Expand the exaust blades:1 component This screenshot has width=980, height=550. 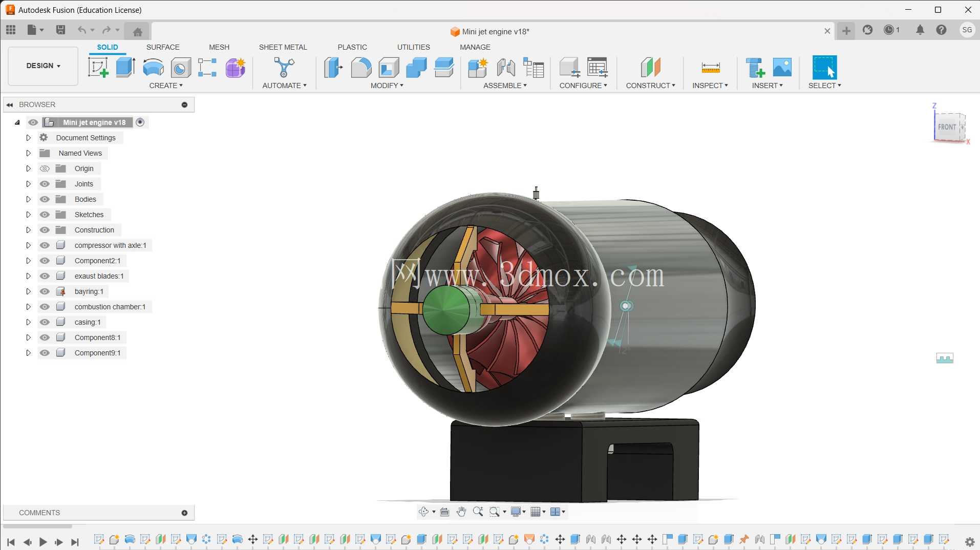(28, 276)
